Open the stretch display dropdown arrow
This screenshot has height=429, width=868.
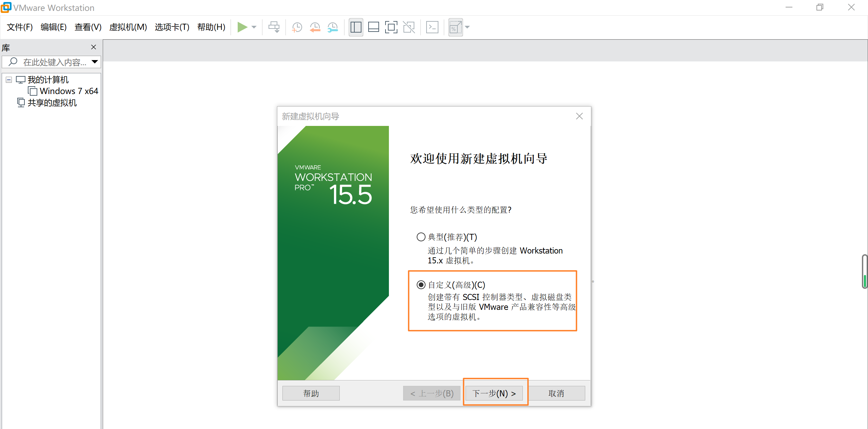pos(467,27)
